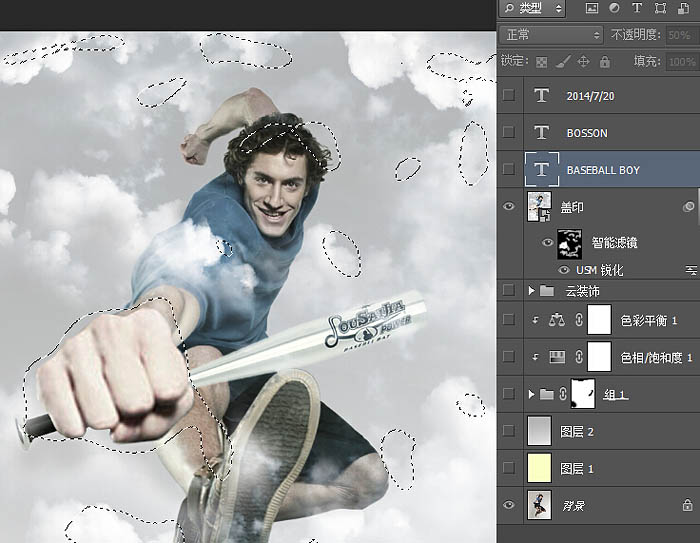The height and width of the screenshot is (543, 700).
Task: Click smart filter icon right of 盖印 layer
Action: coord(689,206)
